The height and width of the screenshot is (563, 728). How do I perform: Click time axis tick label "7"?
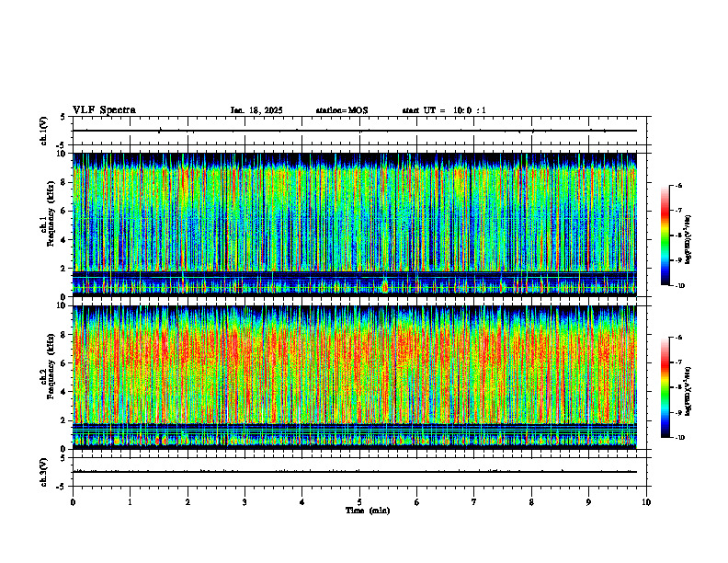point(474,502)
